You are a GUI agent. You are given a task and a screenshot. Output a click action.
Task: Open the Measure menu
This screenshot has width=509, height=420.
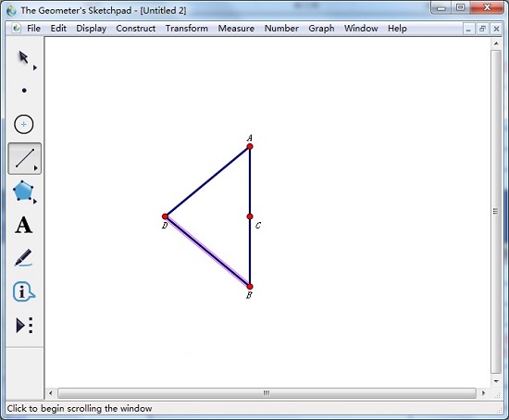pos(236,29)
